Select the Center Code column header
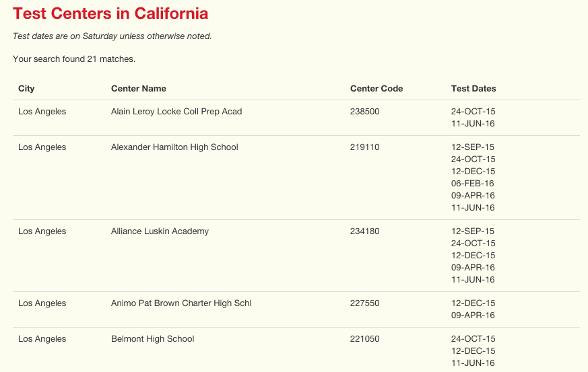Image resolution: width=588 pixels, height=372 pixels. pyautogui.click(x=377, y=88)
